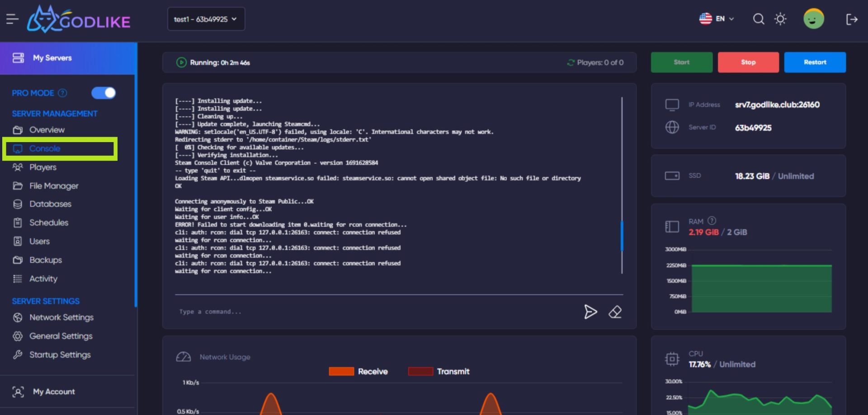
Task: Open File Manager
Action: coord(53,186)
